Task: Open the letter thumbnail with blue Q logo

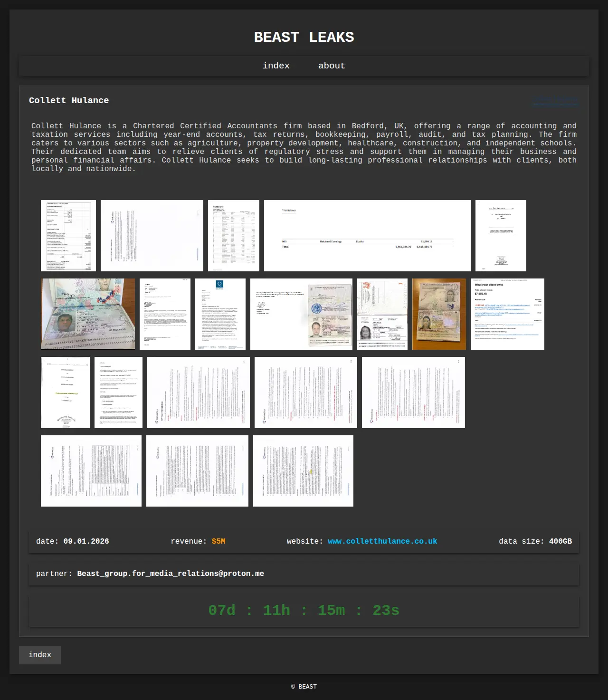Action: coord(220,314)
